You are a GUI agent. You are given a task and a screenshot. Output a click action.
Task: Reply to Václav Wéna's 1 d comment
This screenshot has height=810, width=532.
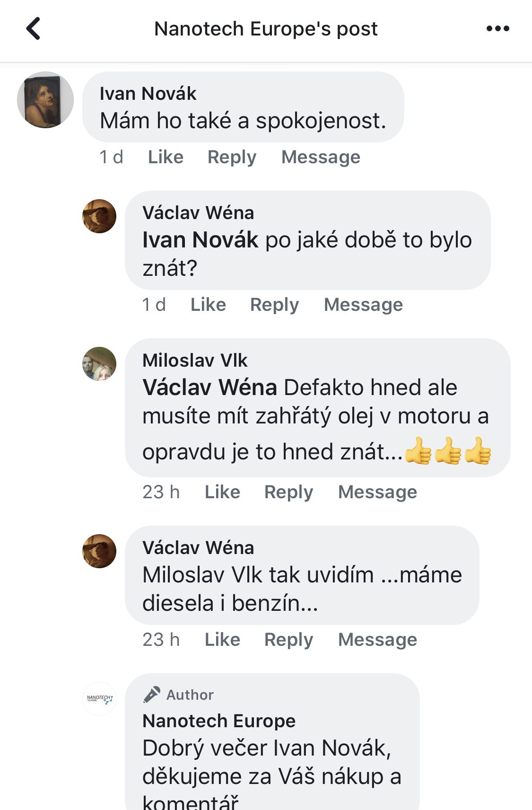274,305
